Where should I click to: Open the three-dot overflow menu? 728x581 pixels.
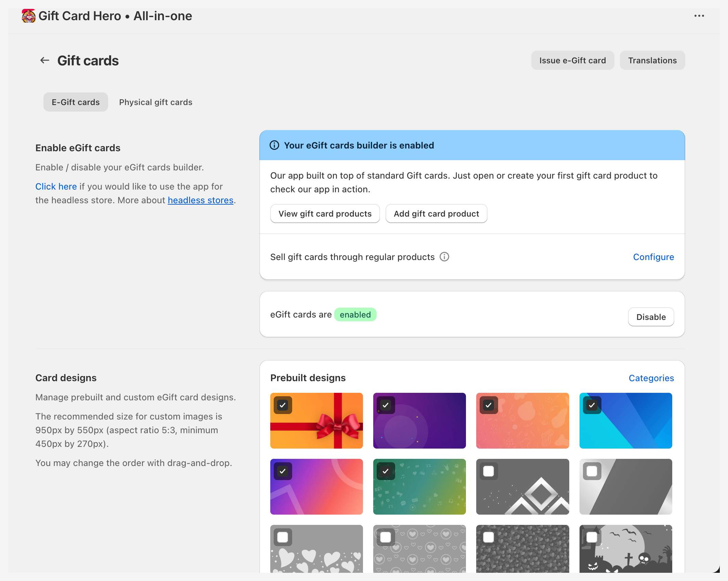699,16
